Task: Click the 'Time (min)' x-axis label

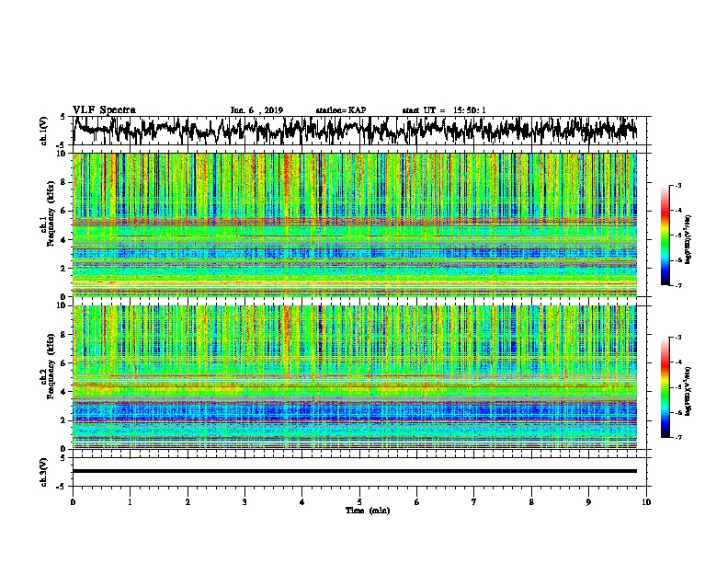Action: pos(368,511)
